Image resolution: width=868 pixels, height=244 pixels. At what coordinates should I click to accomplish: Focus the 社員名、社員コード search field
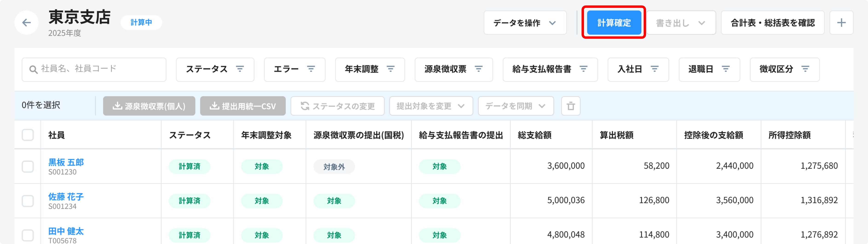98,69
